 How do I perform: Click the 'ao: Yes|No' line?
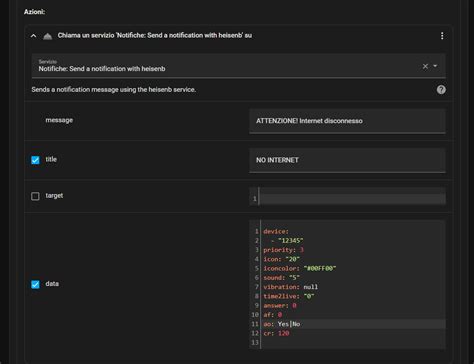point(282,324)
